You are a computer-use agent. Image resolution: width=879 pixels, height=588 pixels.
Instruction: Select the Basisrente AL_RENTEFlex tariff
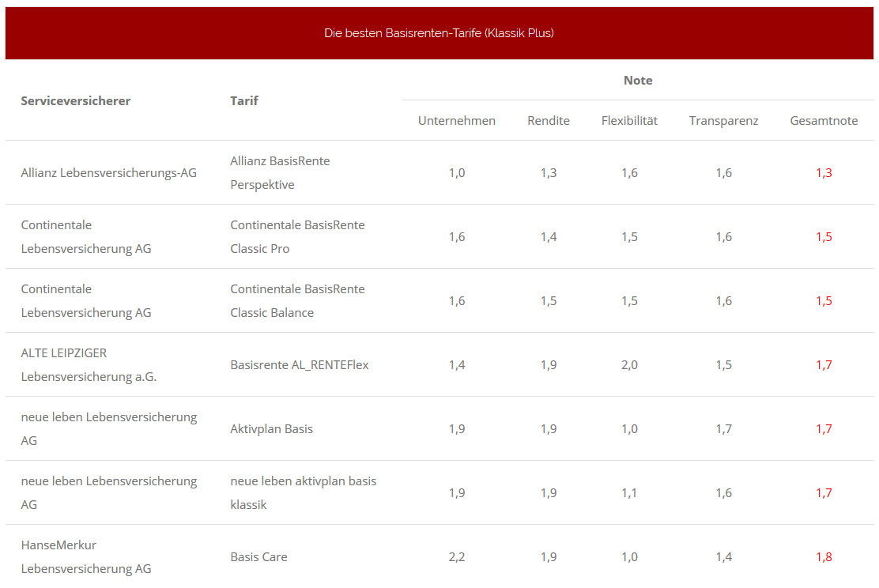pos(300,365)
